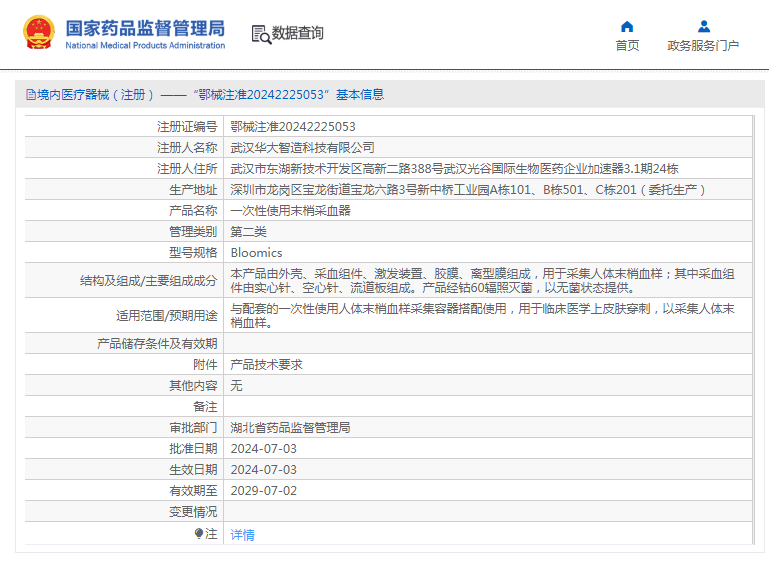This screenshot has height=565, width=769.
Task: Select registrant name 武汉华大智造科技有限公司
Action: (x=303, y=148)
